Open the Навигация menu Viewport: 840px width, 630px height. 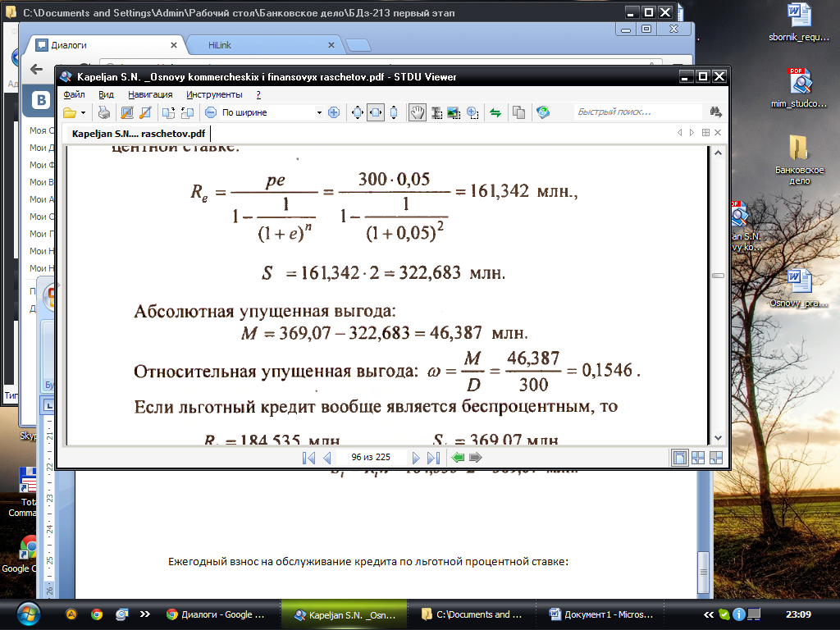coord(150,94)
